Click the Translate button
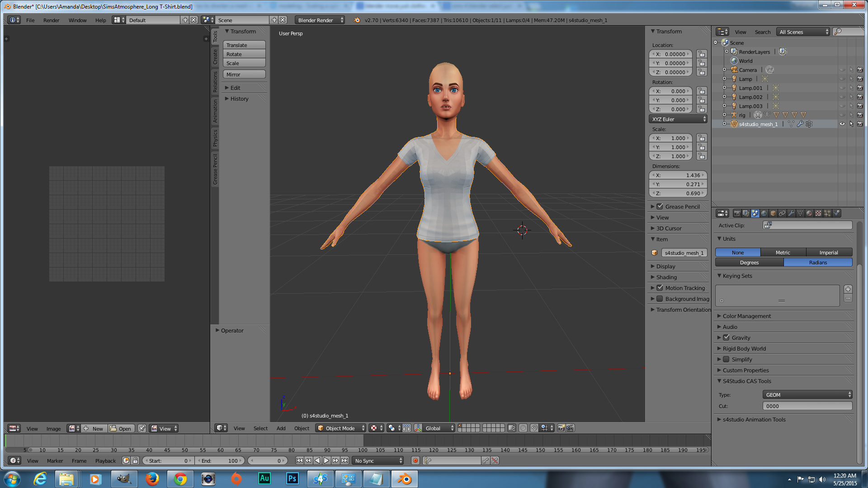The height and width of the screenshot is (488, 868). coord(244,45)
